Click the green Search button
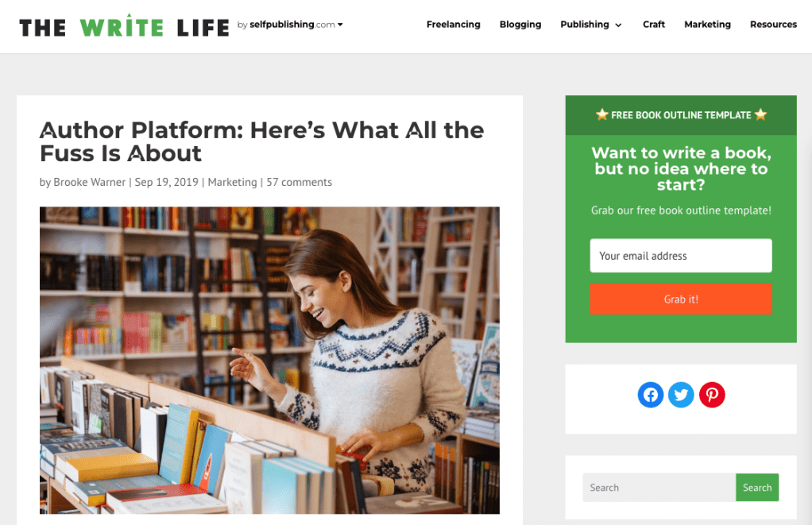 click(x=757, y=487)
